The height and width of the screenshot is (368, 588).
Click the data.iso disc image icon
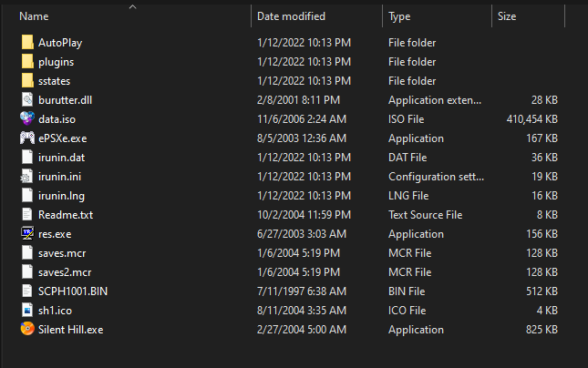click(27, 118)
